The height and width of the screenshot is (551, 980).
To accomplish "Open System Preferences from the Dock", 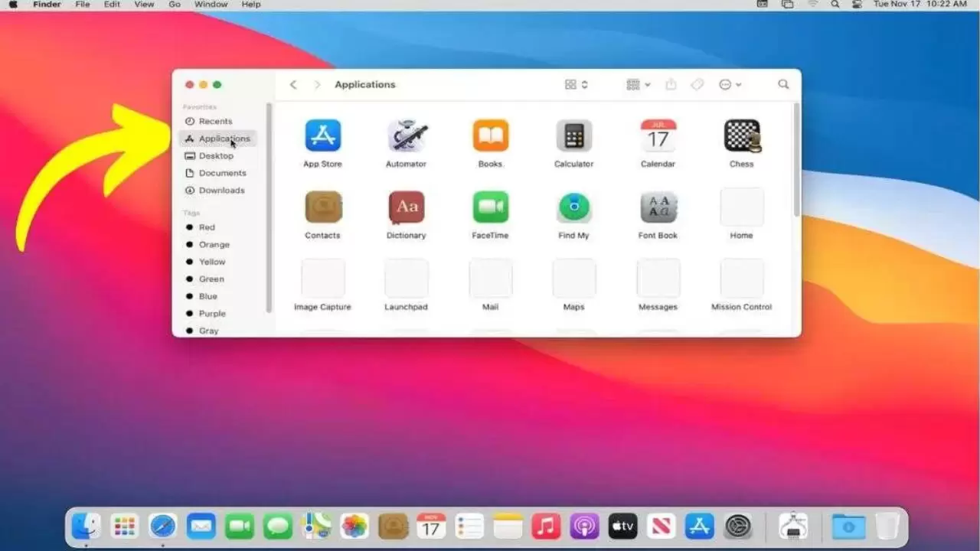I will click(x=739, y=527).
